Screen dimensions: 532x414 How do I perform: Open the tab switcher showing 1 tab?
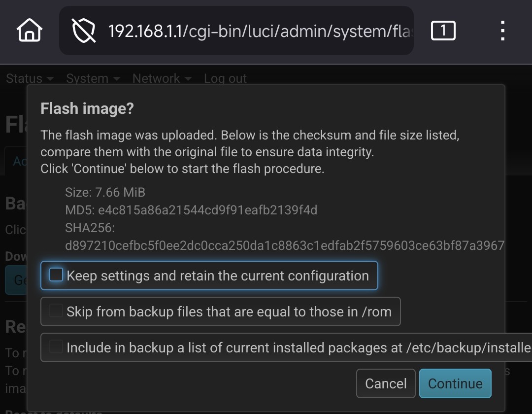point(443,31)
